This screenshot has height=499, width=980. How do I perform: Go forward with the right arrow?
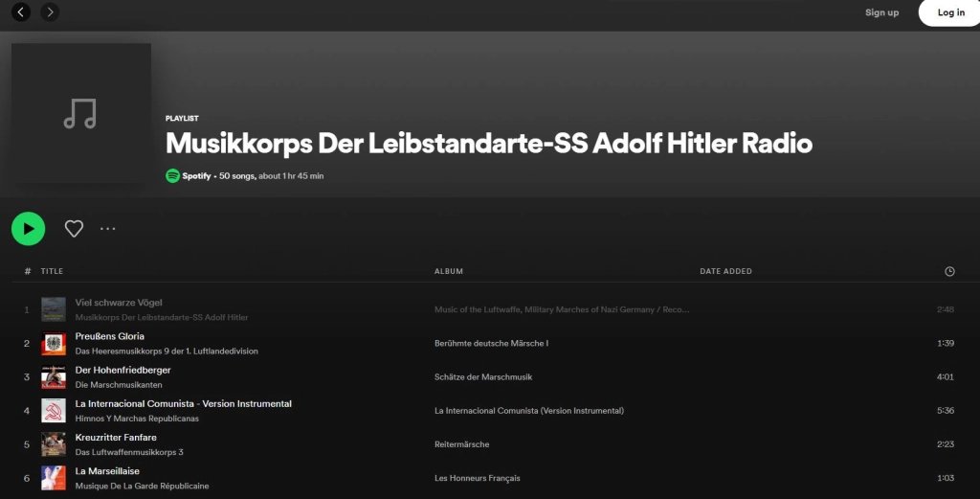(50, 11)
